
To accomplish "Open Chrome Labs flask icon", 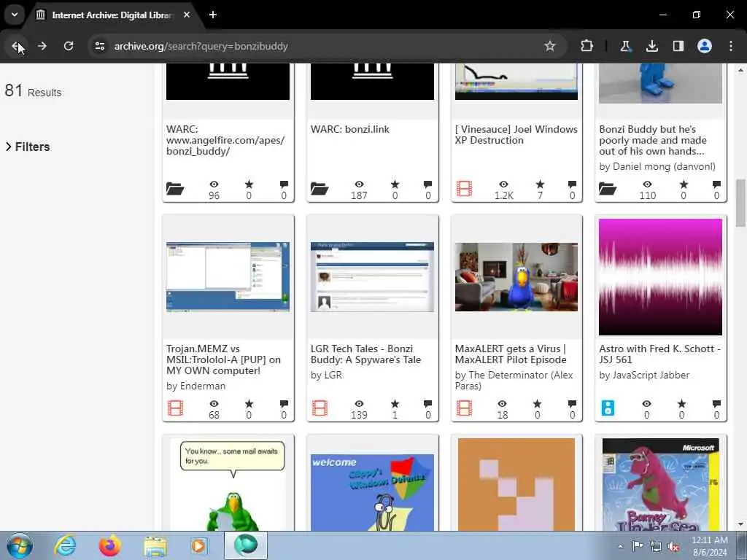I will click(x=625, y=46).
